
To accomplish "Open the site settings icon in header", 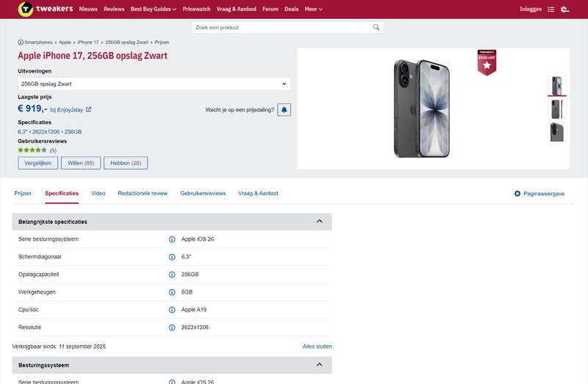I will click(x=564, y=10).
